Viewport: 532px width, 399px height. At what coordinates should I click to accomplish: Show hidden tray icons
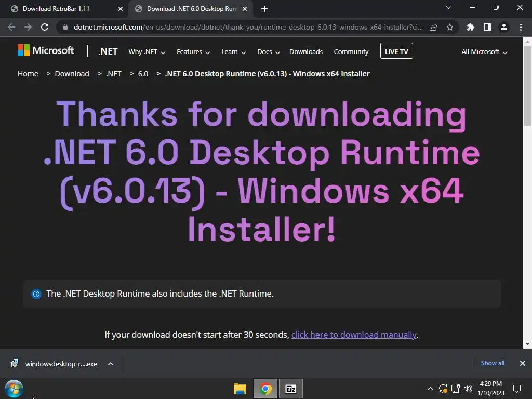430,389
